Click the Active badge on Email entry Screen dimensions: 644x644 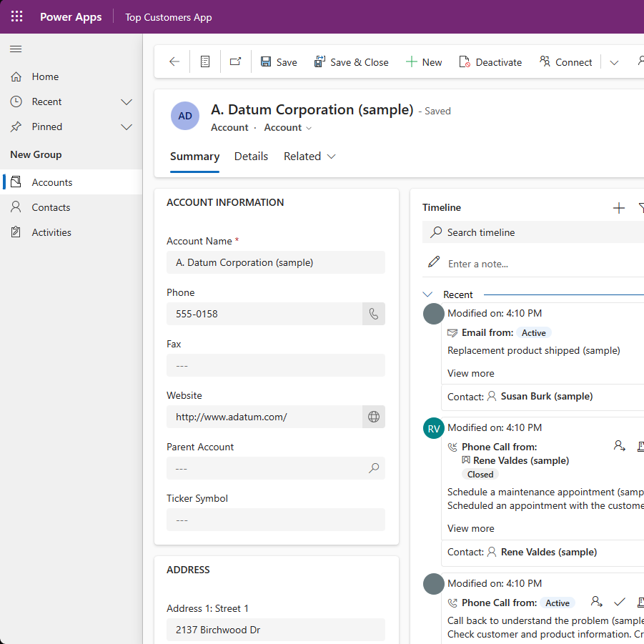(x=533, y=333)
